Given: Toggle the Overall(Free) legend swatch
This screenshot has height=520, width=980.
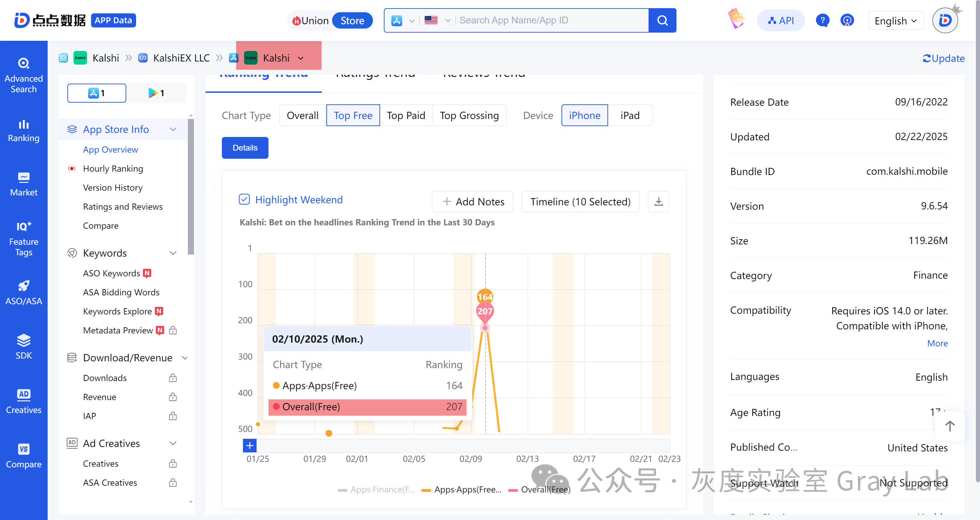Looking at the screenshot, I should click(513, 490).
